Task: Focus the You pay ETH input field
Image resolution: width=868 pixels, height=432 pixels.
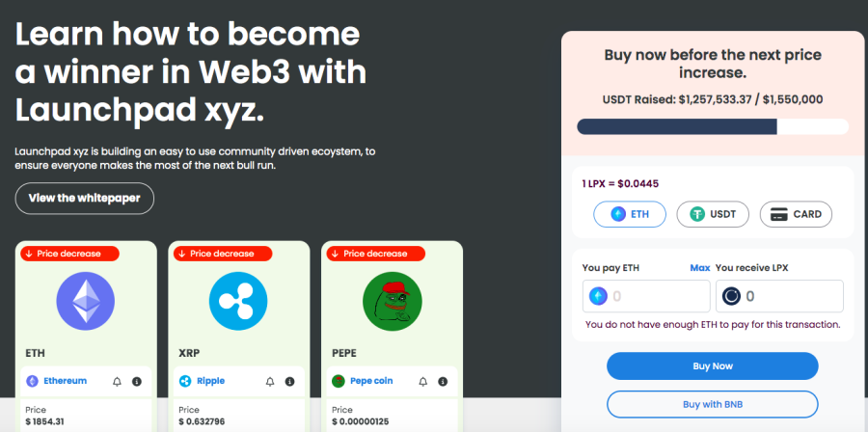Action: [x=646, y=296]
